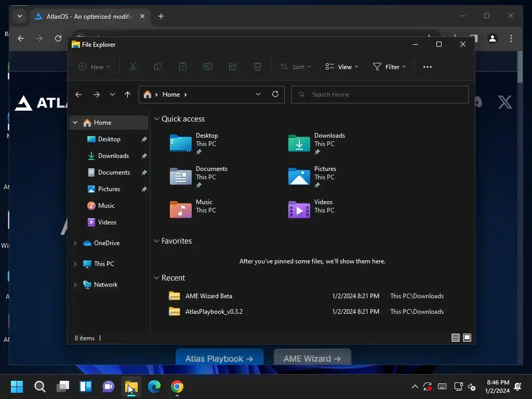This screenshot has width=532, height=399.
Task: Open the Chat app on the taskbar
Action: (x=108, y=387)
